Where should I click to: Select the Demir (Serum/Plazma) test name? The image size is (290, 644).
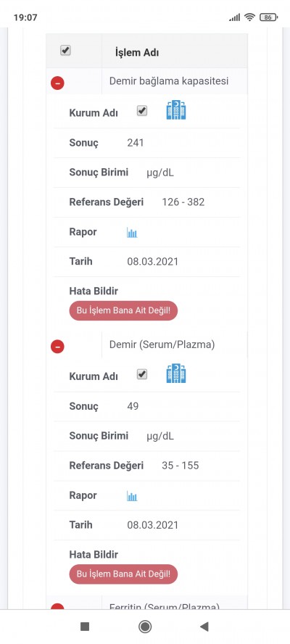coord(162,344)
